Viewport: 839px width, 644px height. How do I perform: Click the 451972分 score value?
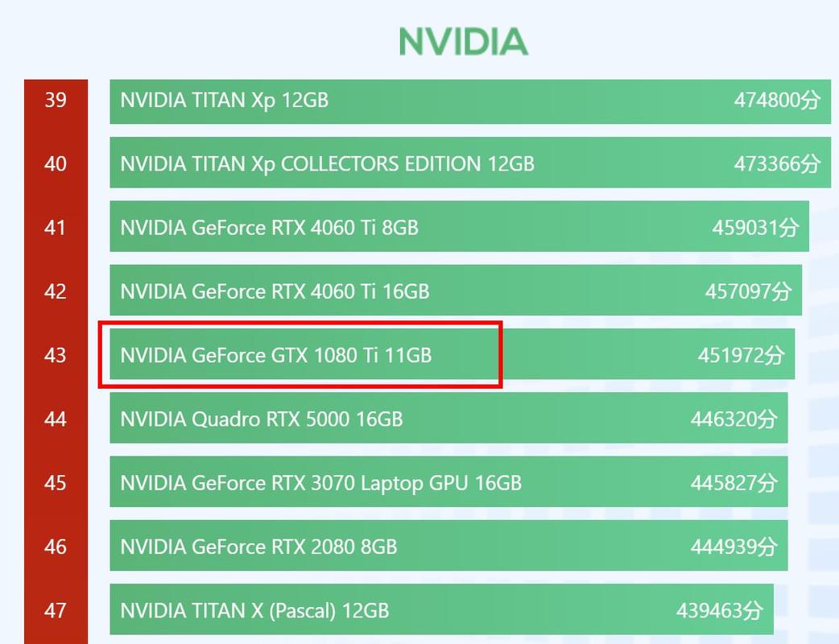point(741,355)
